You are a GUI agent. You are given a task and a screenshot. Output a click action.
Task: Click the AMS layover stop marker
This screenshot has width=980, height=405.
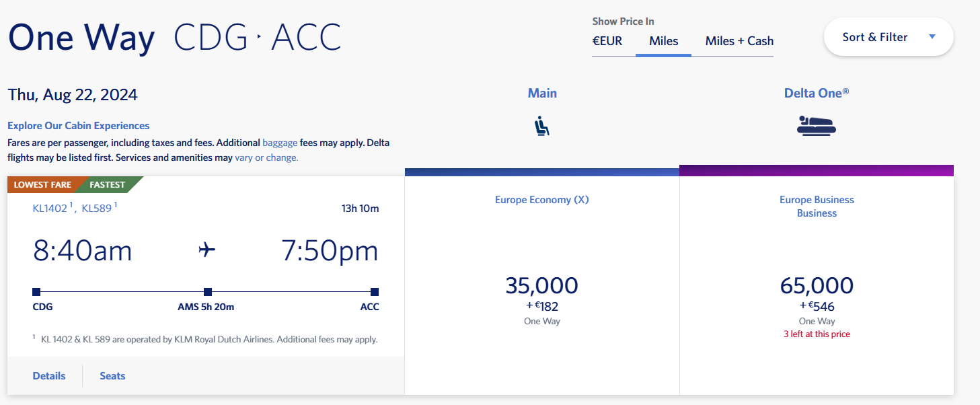208,292
